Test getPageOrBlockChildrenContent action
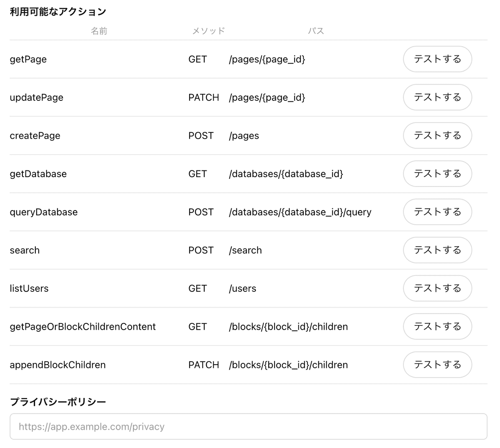Image resolution: width=500 pixels, height=448 pixels. (437, 326)
